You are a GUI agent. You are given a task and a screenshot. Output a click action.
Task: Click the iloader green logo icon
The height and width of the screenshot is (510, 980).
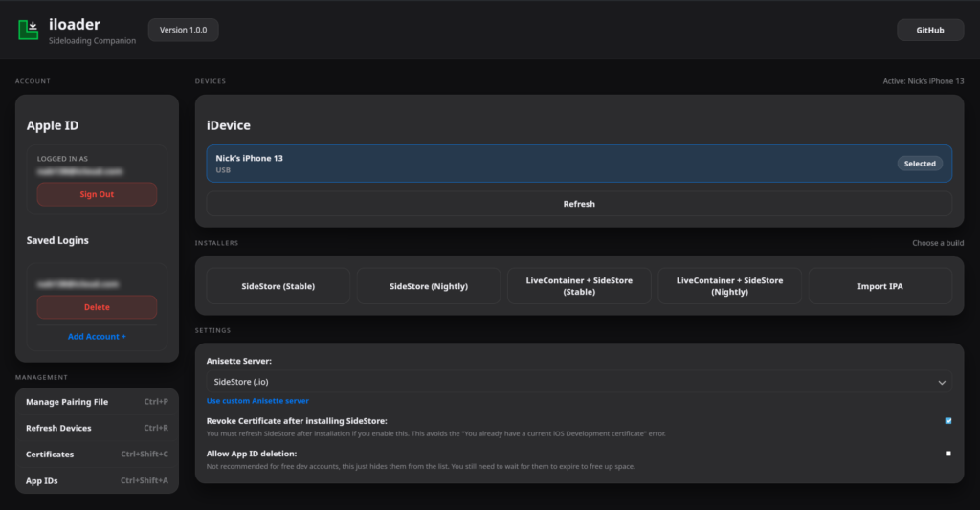[29, 30]
